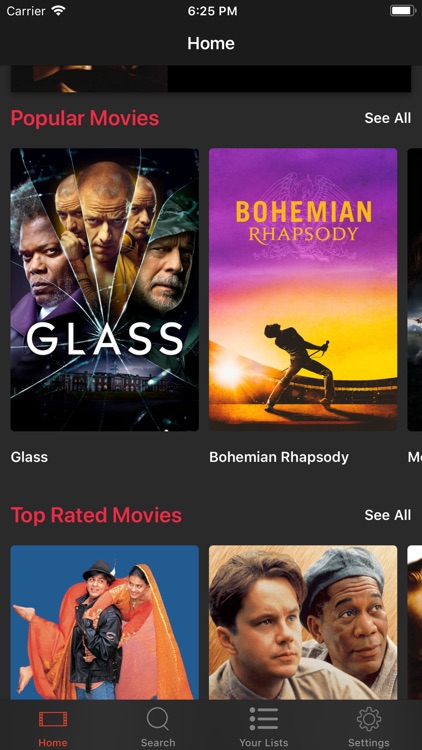Open the partially visible third popular poster
The image size is (422, 750).
coord(414,289)
